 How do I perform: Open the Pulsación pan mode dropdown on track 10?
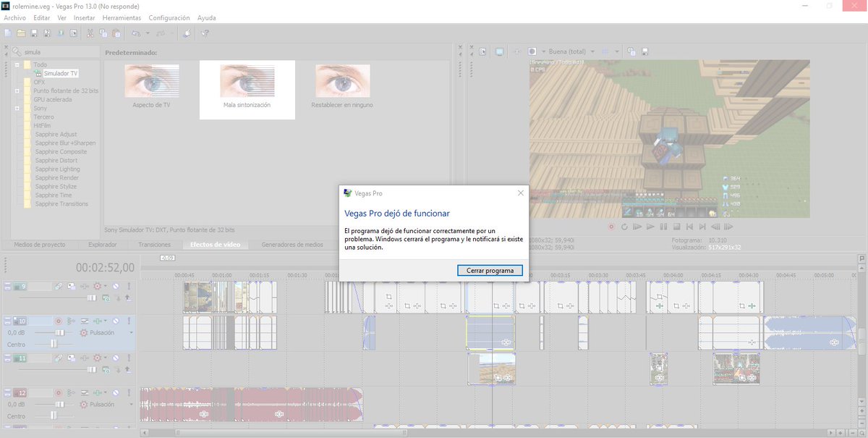(132, 332)
